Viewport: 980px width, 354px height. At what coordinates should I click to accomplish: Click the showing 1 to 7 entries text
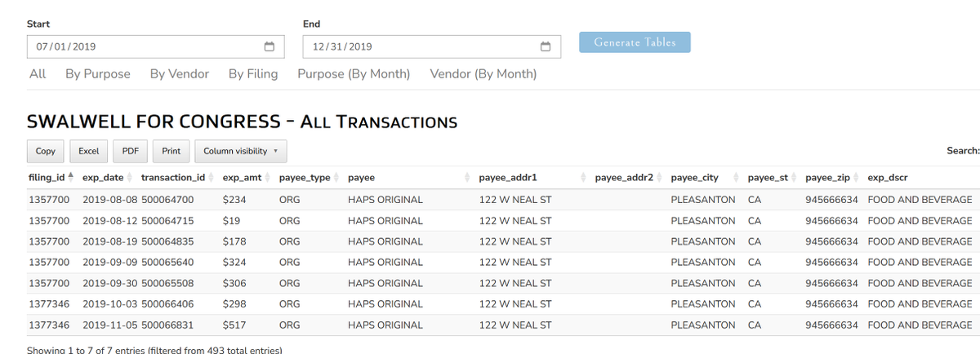coord(154,349)
